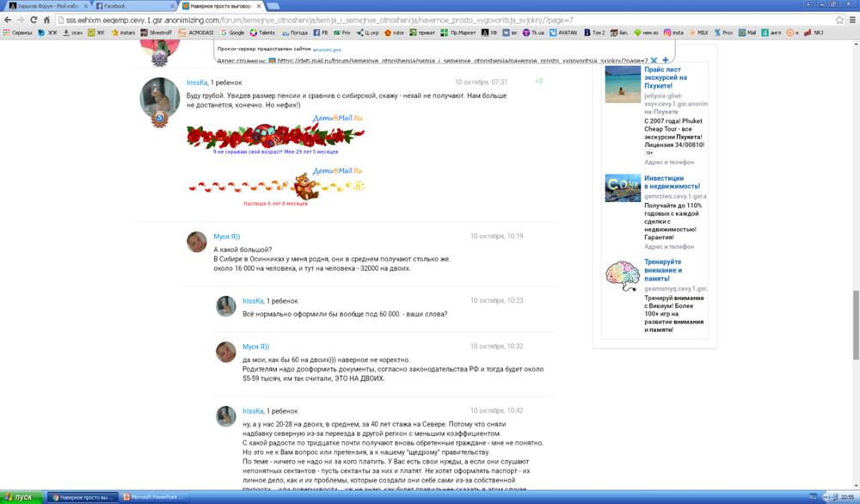The width and height of the screenshot is (860, 504).
Task: Open the browser home page icon
Action: tap(46, 20)
